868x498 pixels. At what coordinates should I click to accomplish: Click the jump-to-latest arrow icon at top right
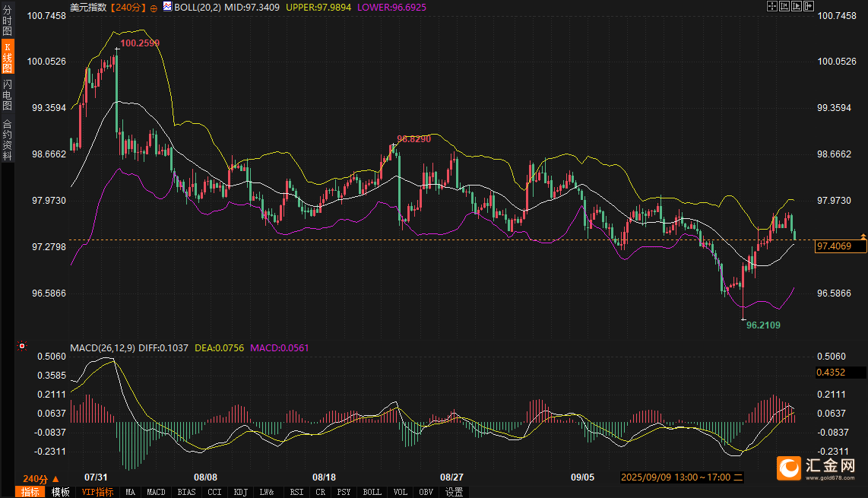pos(808,6)
